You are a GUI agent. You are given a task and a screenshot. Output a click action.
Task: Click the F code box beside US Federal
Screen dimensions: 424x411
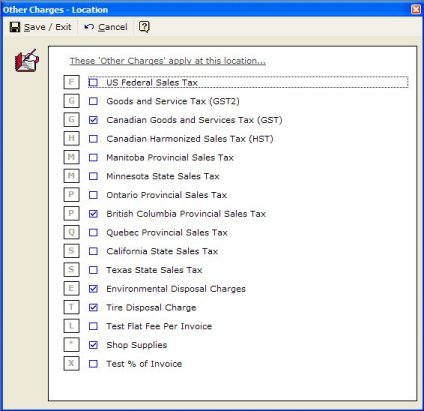click(x=71, y=82)
